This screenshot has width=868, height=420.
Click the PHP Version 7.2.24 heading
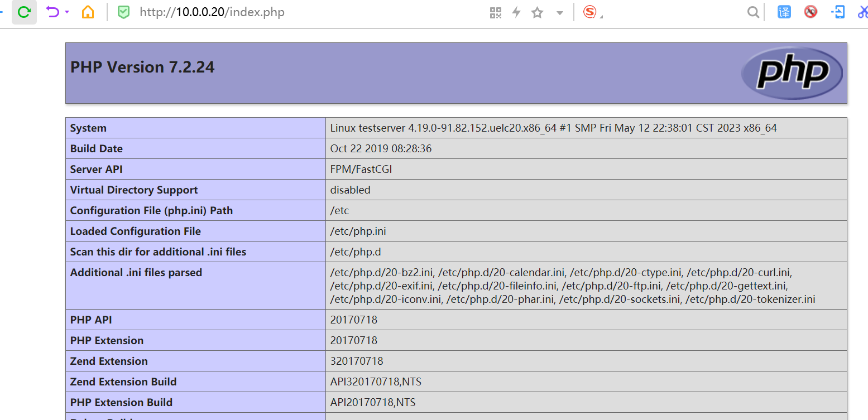point(142,67)
